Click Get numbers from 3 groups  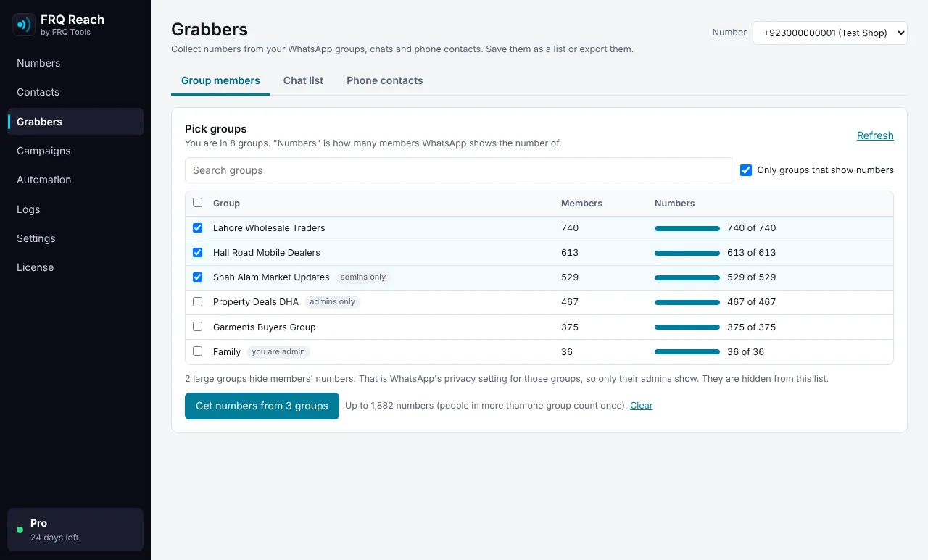click(x=262, y=406)
